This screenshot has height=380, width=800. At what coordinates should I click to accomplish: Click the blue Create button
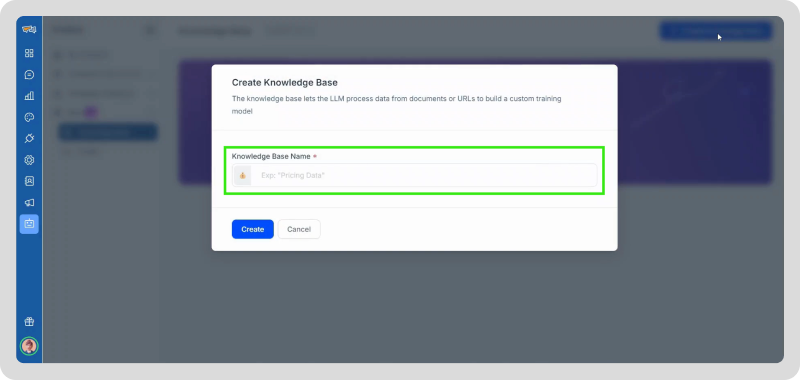[253, 229]
